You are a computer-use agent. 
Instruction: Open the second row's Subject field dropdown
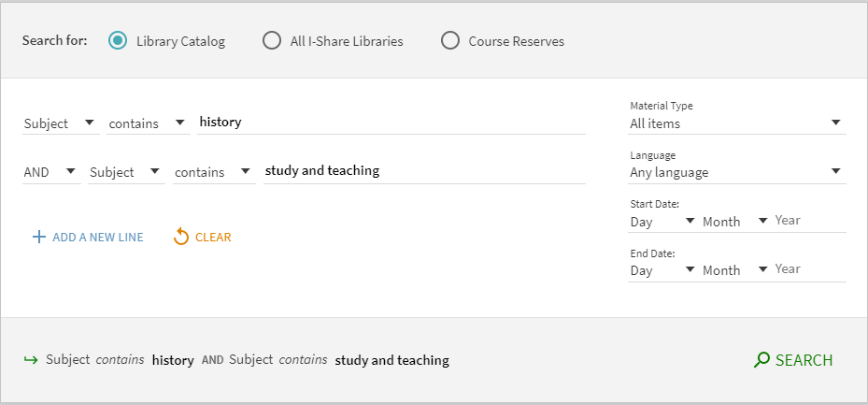coord(125,172)
